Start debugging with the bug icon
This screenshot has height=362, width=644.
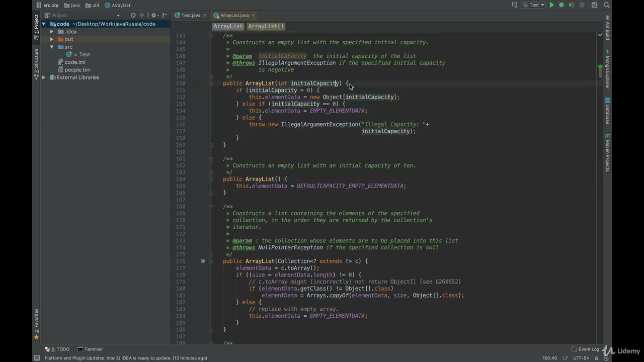click(x=561, y=5)
